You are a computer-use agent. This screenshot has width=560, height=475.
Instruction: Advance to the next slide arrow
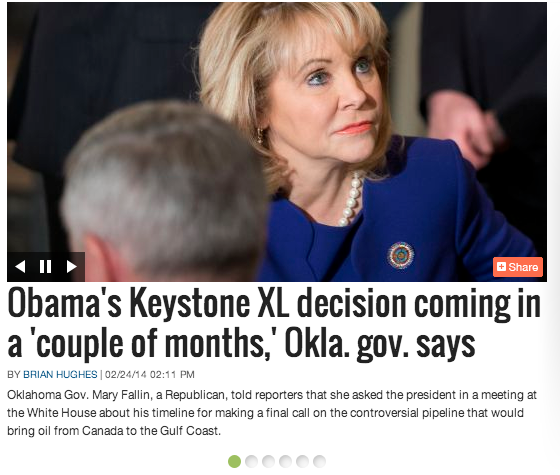point(71,266)
